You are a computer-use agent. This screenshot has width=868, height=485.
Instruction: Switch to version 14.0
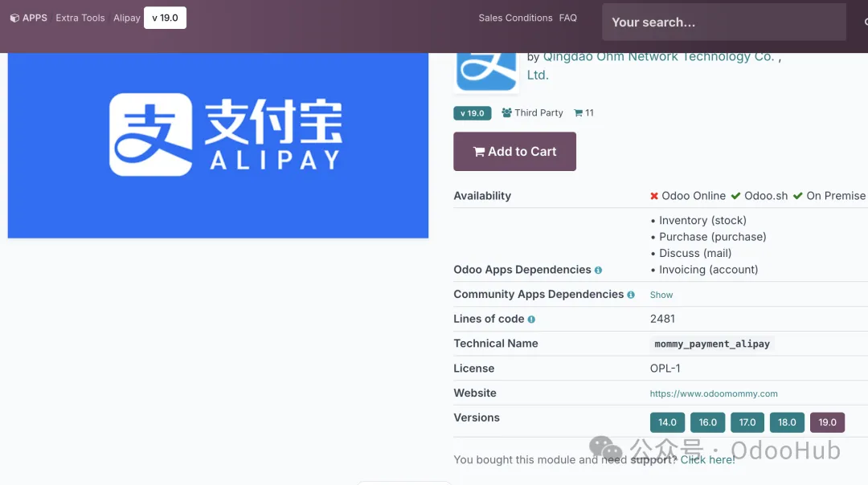tap(667, 422)
